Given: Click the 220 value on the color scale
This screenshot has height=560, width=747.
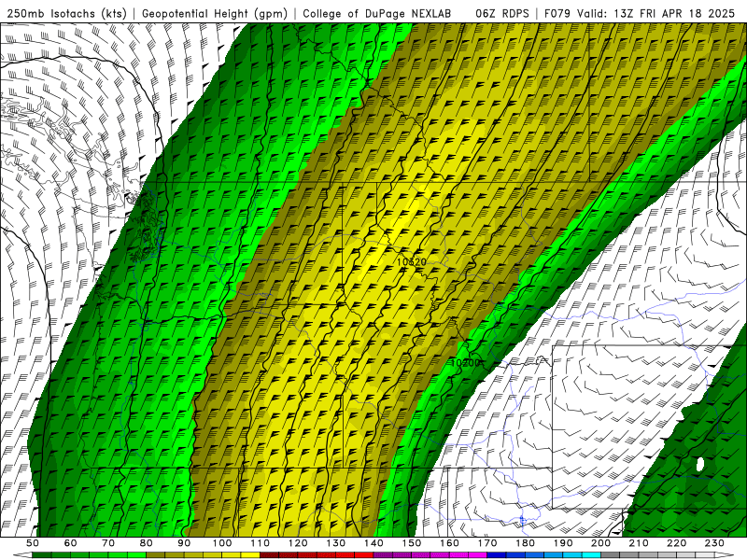Looking at the screenshot, I should (676, 543).
